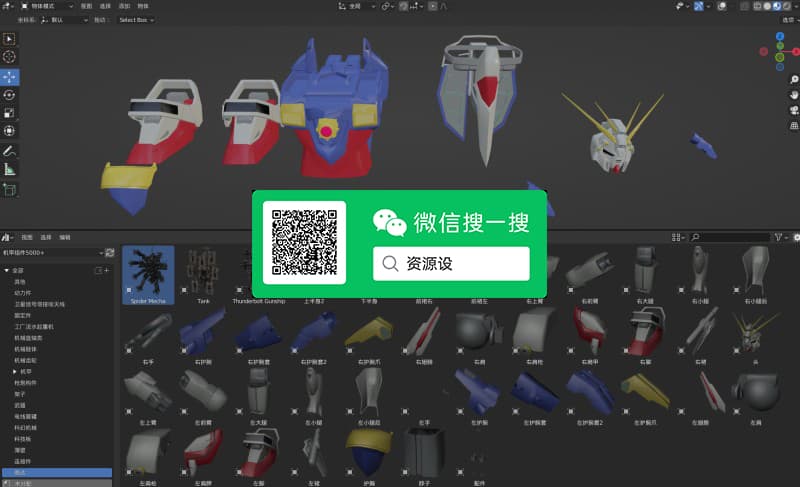Open the 3D viewport editor type icon
Screen dimensions: 800x487
click(7, 6)
